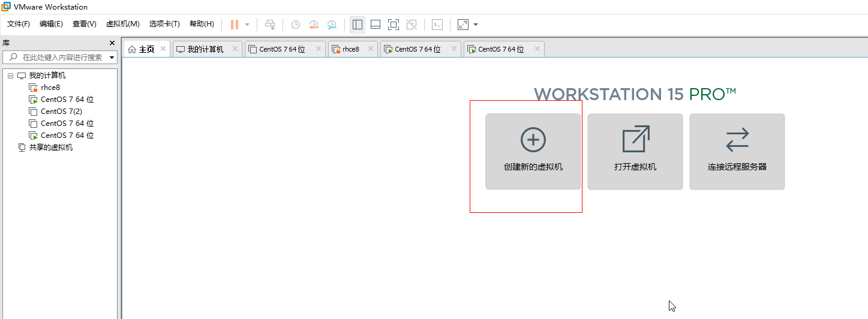The image size is (868, 319).
Task: Open the dropdown arrow beside the pause icon
Action: tap(247, 25)
